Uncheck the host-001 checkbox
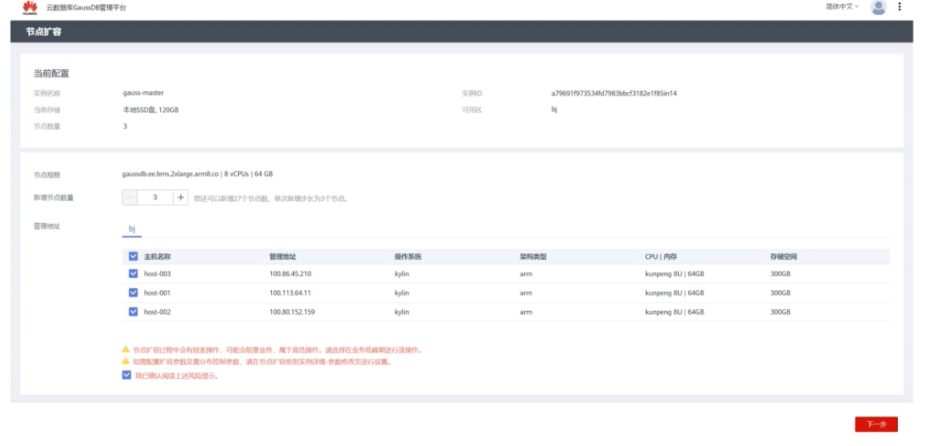This screenshot has height=446, width=936. tap(133, 293)
